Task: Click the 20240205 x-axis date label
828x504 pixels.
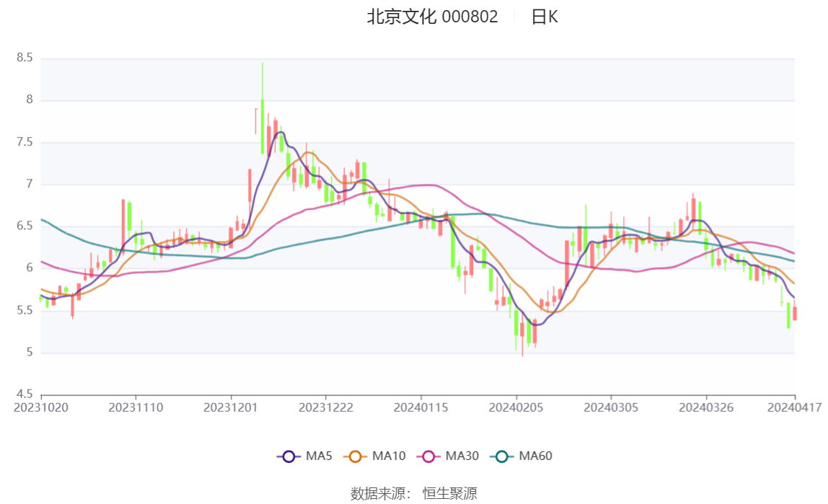Action: [516, 407]
